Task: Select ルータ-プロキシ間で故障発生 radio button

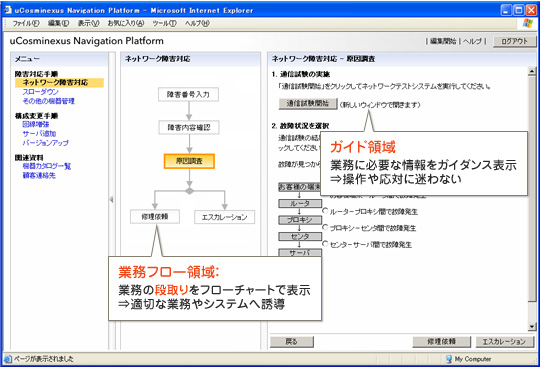Action: tap(325, 210)
